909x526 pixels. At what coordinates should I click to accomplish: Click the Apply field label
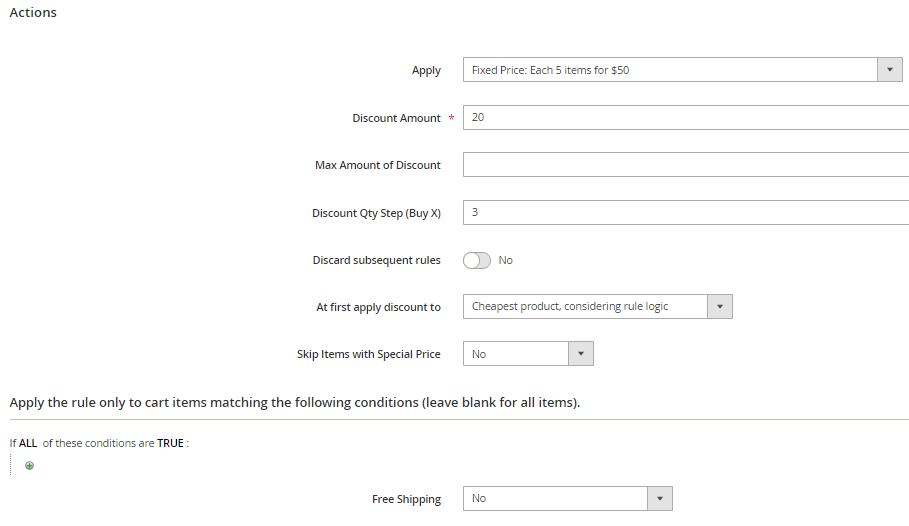tap(426, 70)
